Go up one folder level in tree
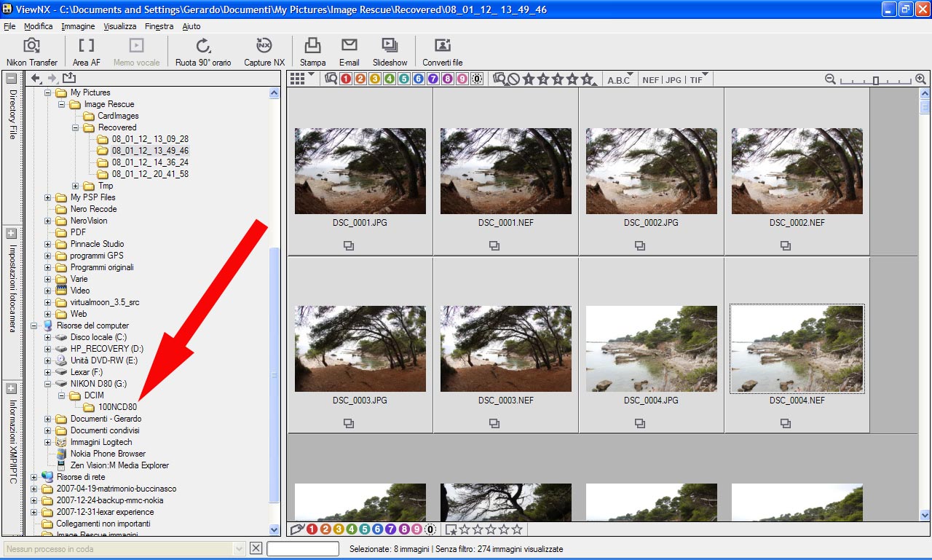 tap(68, 79)
